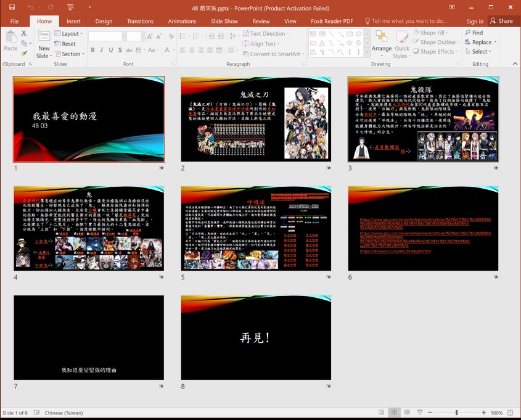Click Find in Editing group

[x=474, y=33]
